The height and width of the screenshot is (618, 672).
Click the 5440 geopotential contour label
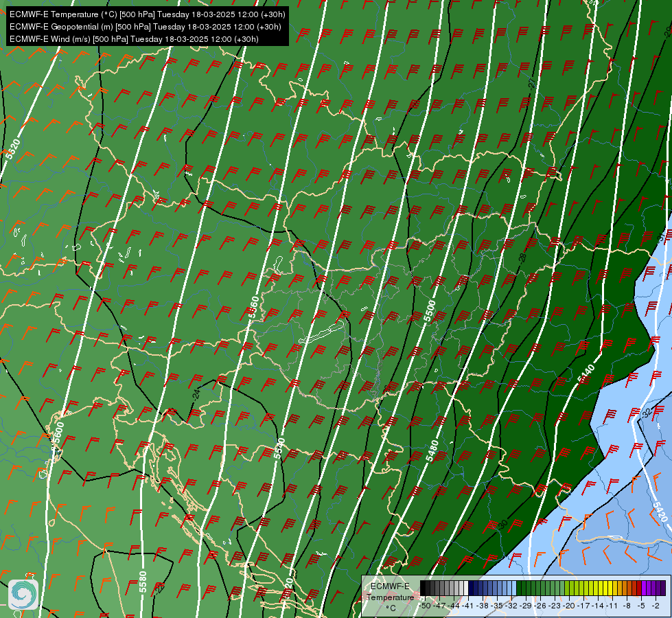(586, 373)
